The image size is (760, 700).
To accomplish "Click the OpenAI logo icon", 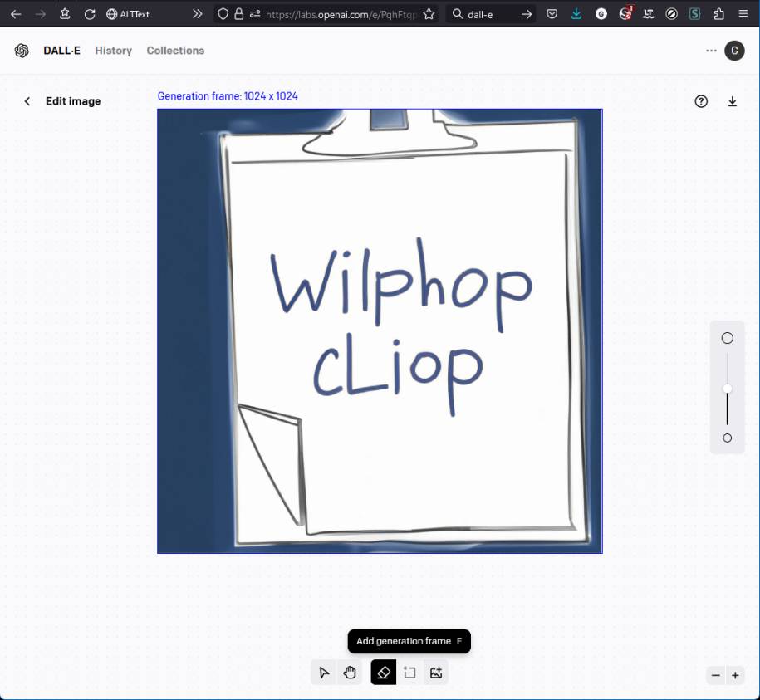I will click(22, 51).
